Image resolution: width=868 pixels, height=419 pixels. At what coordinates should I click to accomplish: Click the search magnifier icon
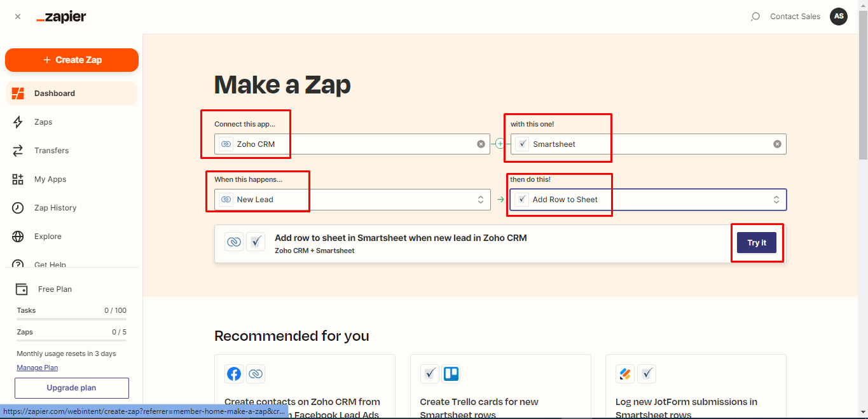pyautogui.click(x=755, y=17)
